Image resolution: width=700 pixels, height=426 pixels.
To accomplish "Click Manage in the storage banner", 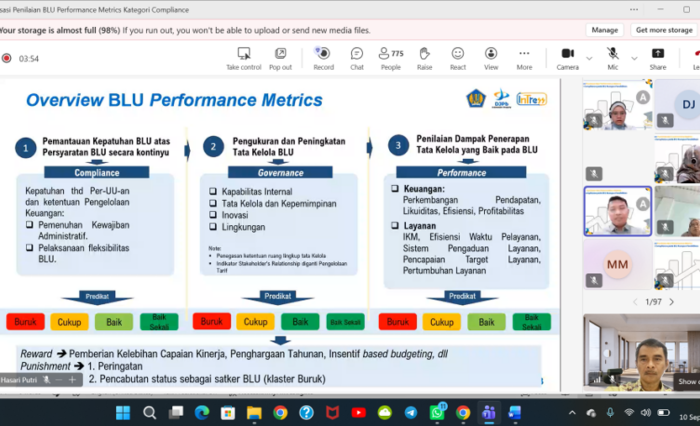I will pyautogui.click(x=604, y=30).
